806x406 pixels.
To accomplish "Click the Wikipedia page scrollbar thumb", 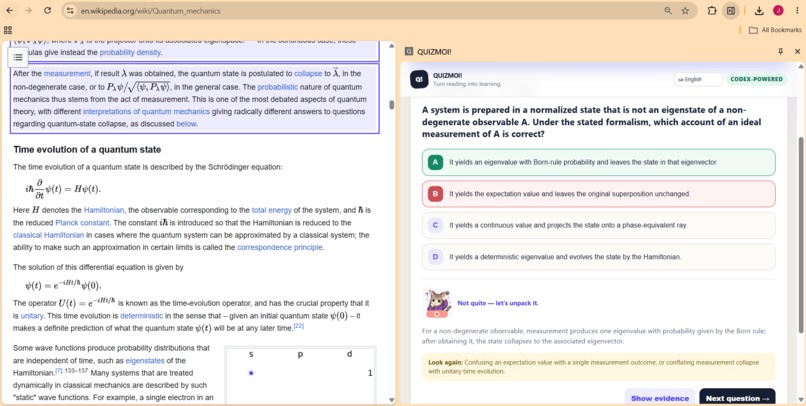I will (392, 105).
